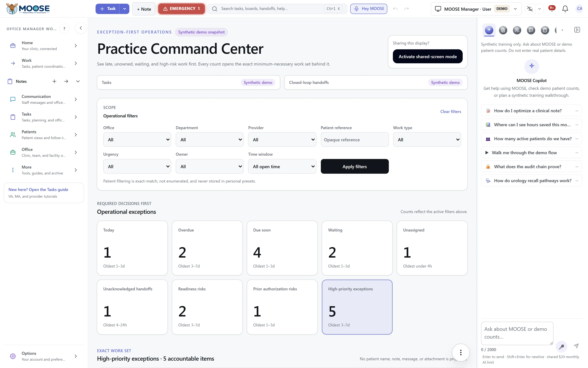The height and width of the screenshot is (368, 588).
Task: Open the Department filter dropdown
Action: (209, 140)
